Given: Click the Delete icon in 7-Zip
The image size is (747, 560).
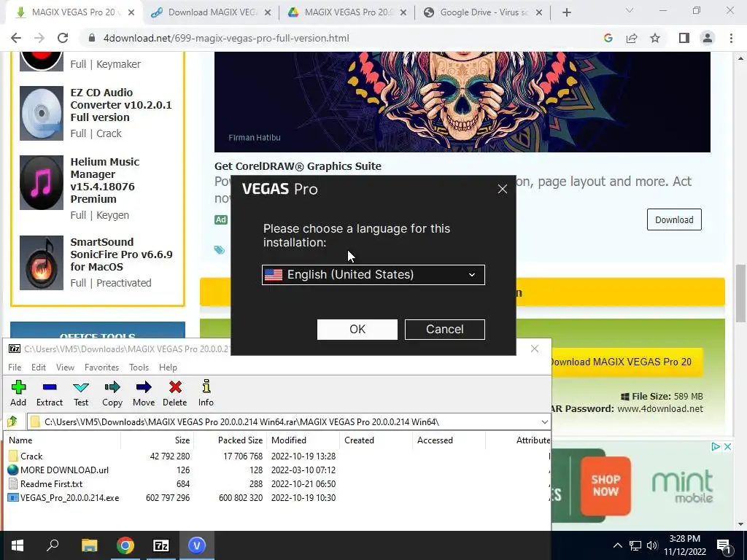Looking at the screenshot, I should [175, 393].
